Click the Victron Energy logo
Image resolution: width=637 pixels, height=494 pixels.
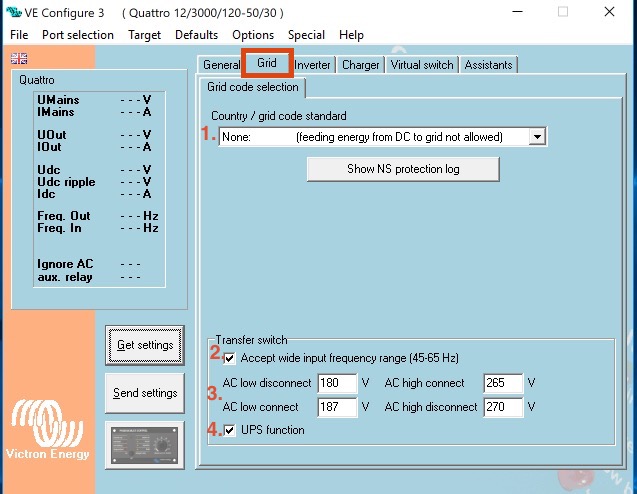pos(50,432)
